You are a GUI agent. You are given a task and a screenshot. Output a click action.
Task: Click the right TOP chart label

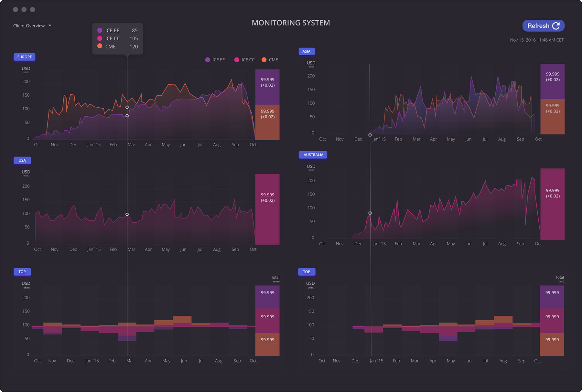[x=307, y=272]
